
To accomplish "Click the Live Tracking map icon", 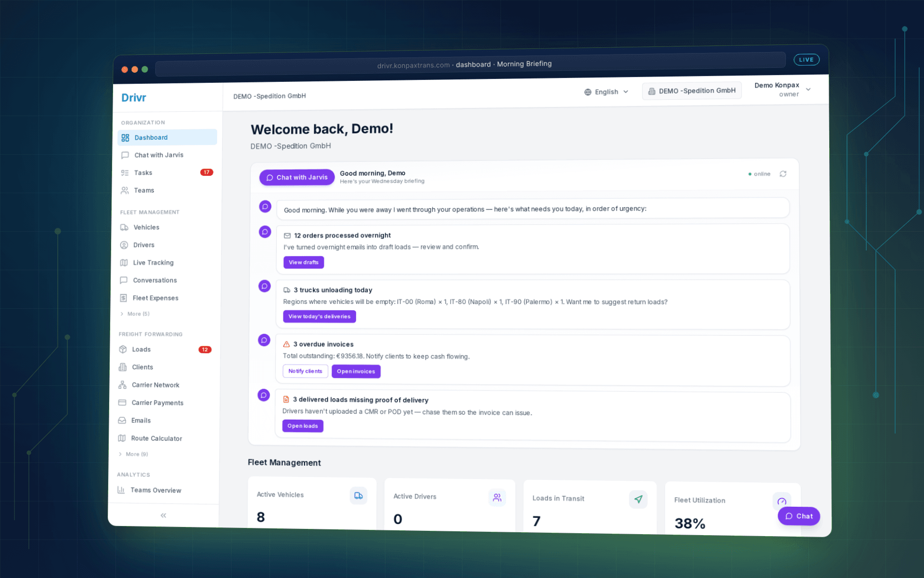I will [124, 263].
